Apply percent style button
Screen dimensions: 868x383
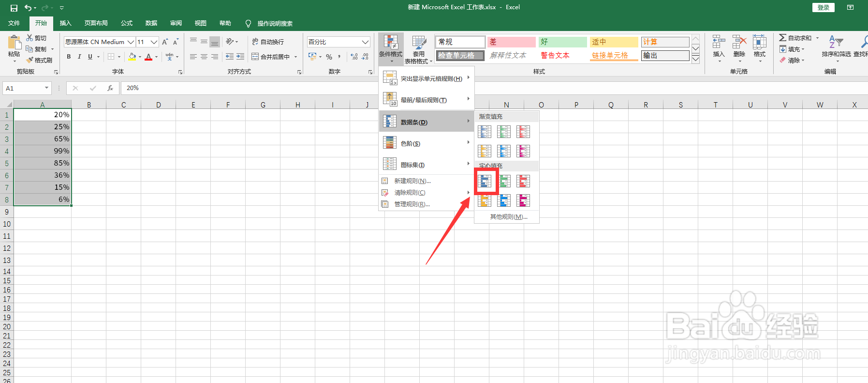coord(329,57)
